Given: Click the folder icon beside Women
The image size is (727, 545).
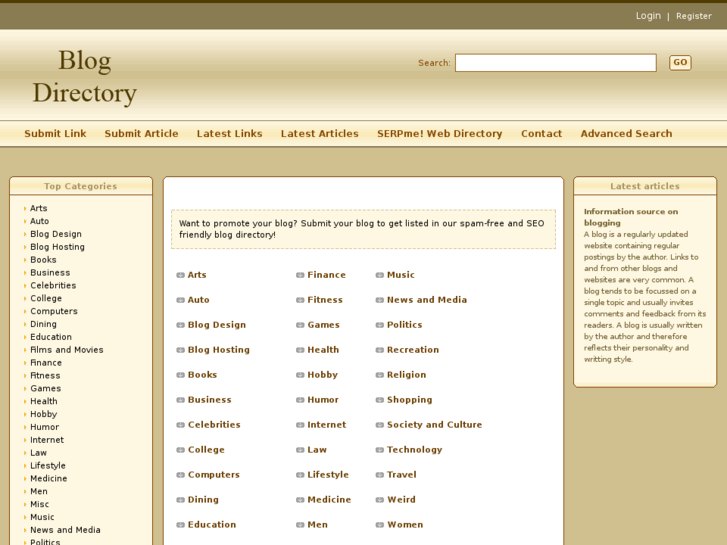Looking at the screenshot, I should pos(380,525).
